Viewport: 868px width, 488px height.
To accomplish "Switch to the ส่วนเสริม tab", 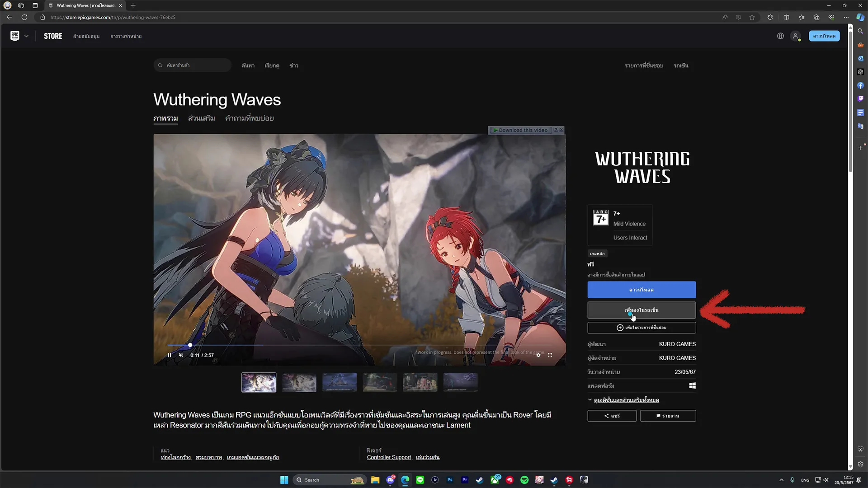I will 202,118.
